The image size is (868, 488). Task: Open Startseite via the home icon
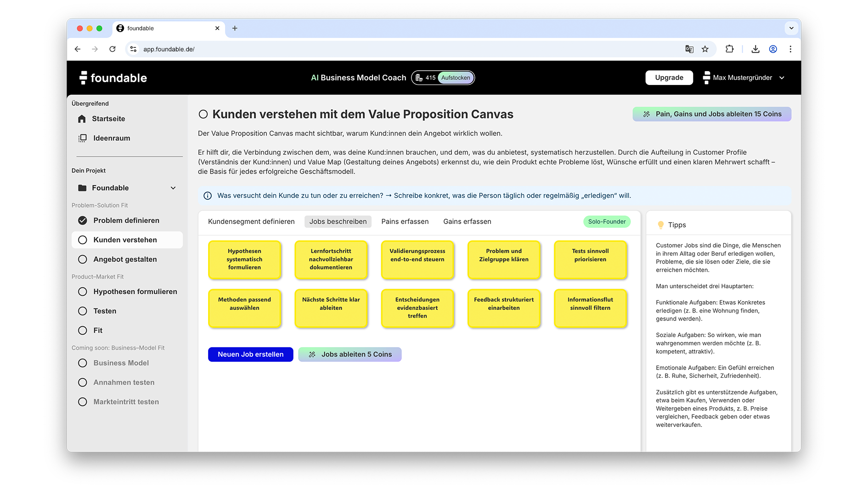coord(82,119)
